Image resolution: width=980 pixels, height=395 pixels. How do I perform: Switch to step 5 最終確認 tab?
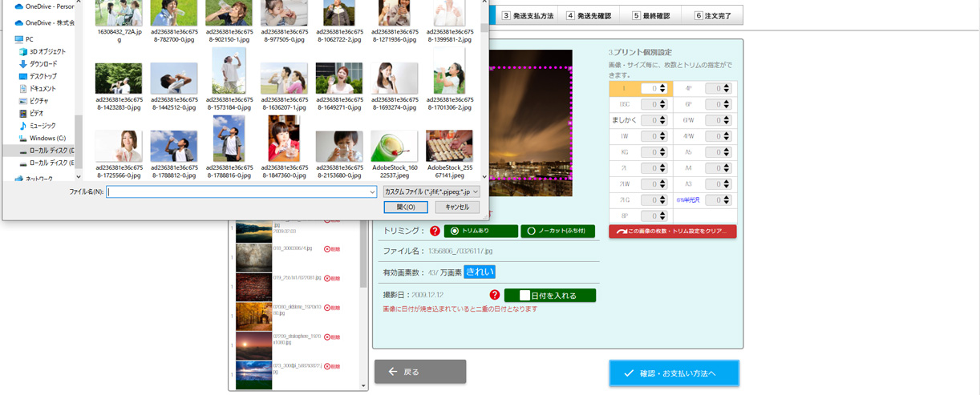pos(650,15)
